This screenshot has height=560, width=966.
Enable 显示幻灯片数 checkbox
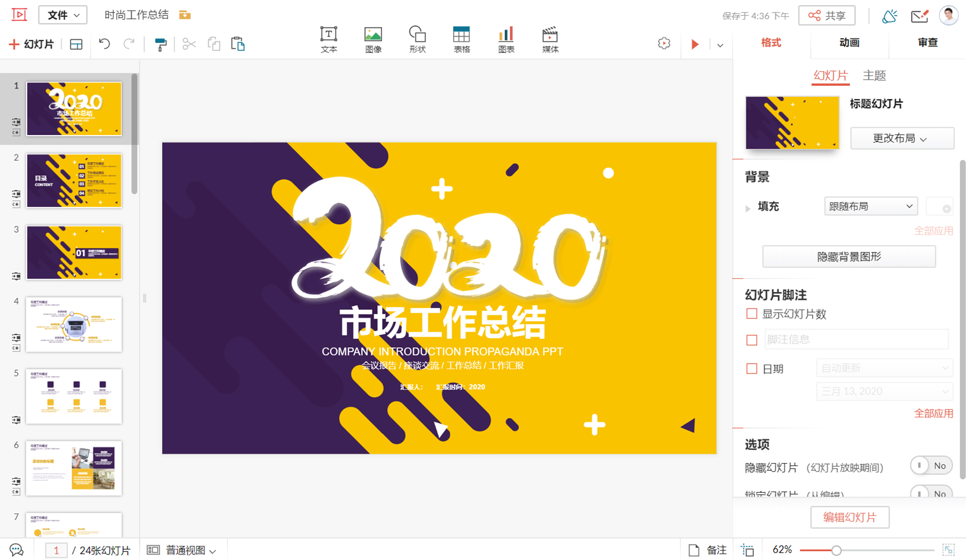pos(752,314)
